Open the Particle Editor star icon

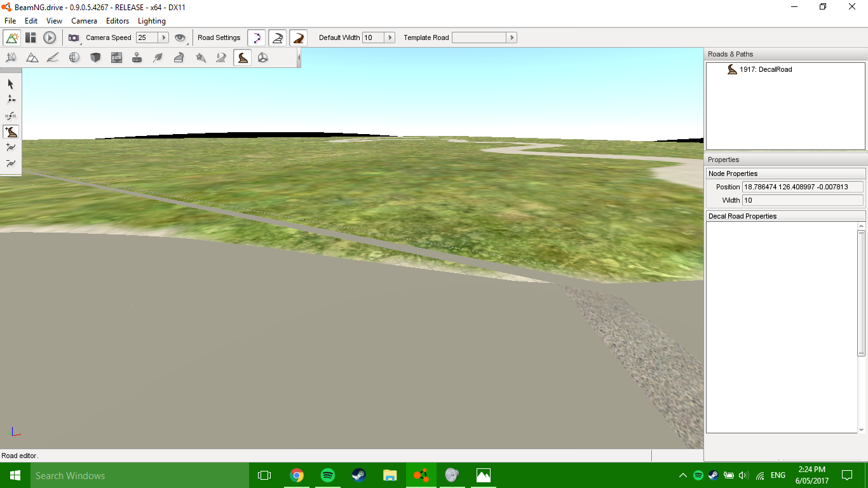pos(200,57)
